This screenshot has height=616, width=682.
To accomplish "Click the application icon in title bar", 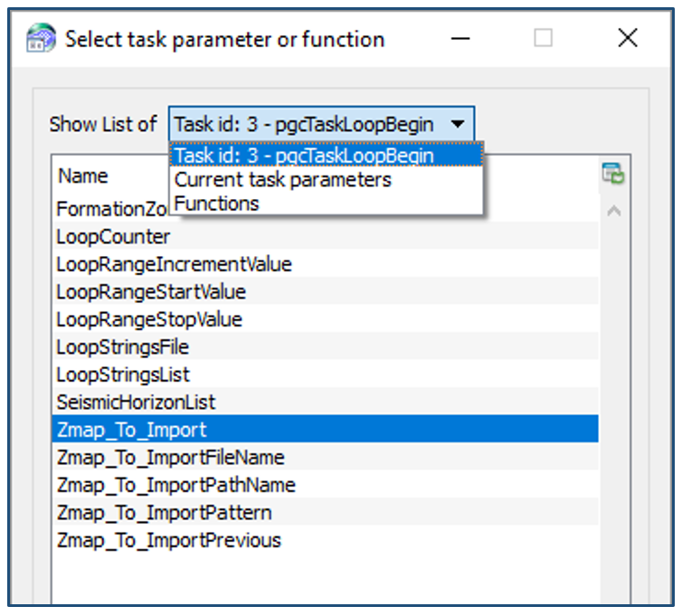I will click(41, 39).
